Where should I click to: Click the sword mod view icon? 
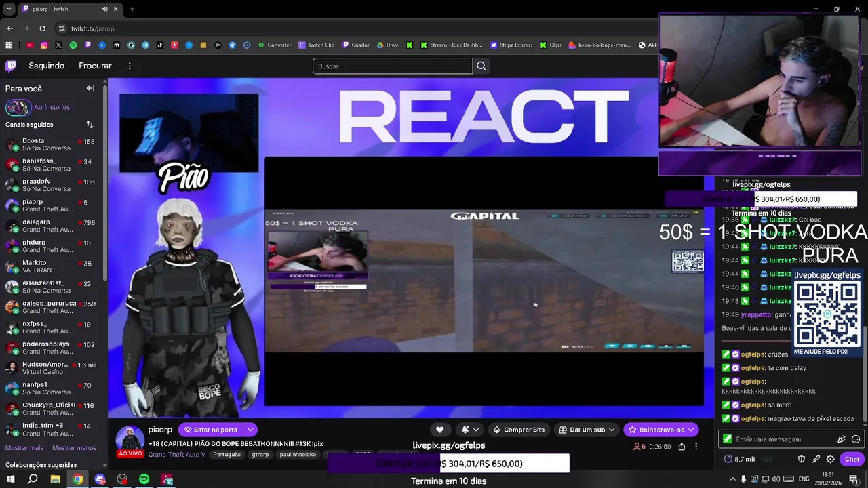816,459
